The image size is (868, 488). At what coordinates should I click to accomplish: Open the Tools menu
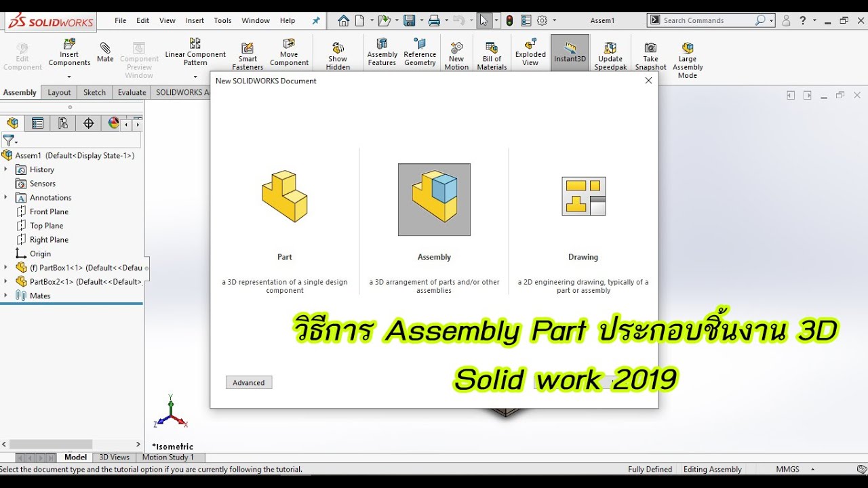[x=222, y=20]
